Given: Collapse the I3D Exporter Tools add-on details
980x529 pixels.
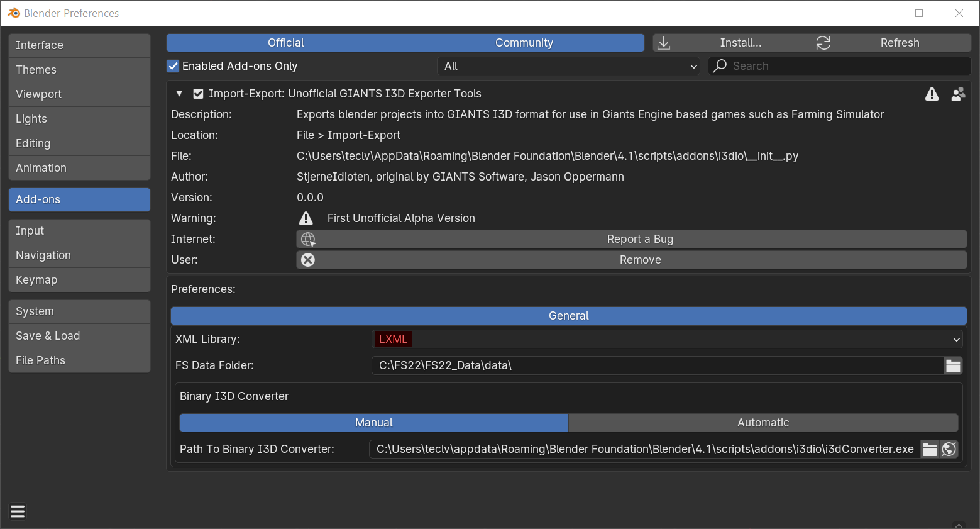Looking at the screenshot, I should (x=179, y=94).
